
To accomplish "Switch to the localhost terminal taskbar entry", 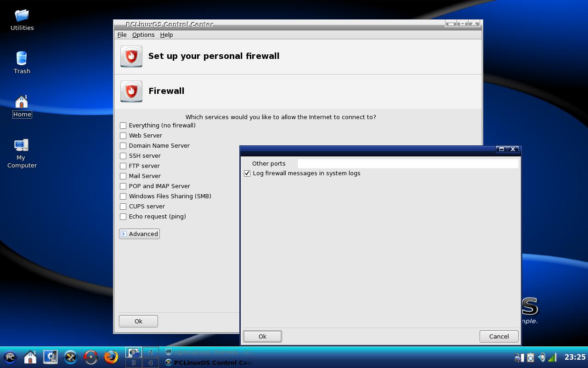I will (209, 352).
